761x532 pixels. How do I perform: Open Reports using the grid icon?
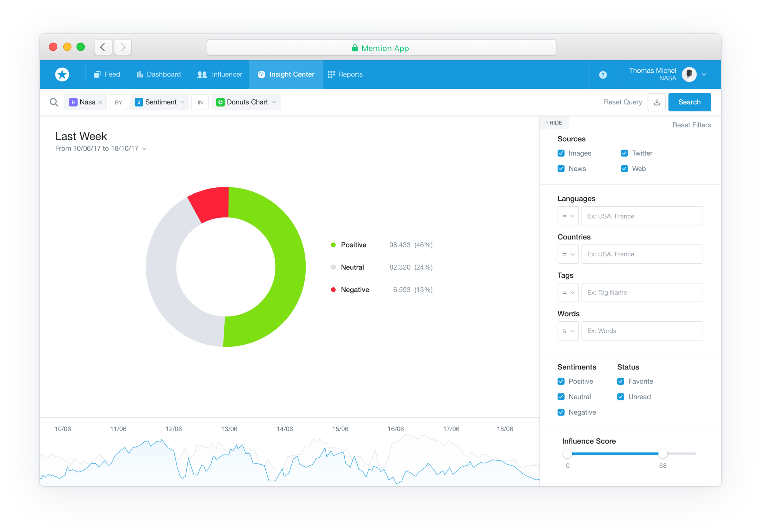click(x=331, y=74)
